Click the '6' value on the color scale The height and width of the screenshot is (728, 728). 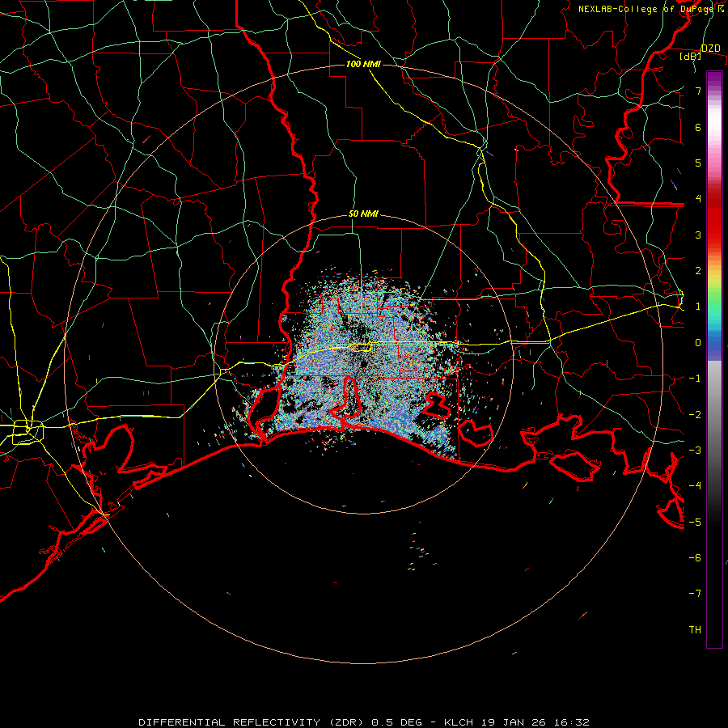(x=698, y=127)
